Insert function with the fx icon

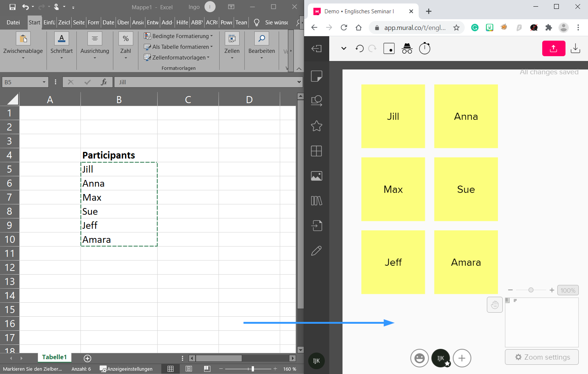[x=104, y=82]
